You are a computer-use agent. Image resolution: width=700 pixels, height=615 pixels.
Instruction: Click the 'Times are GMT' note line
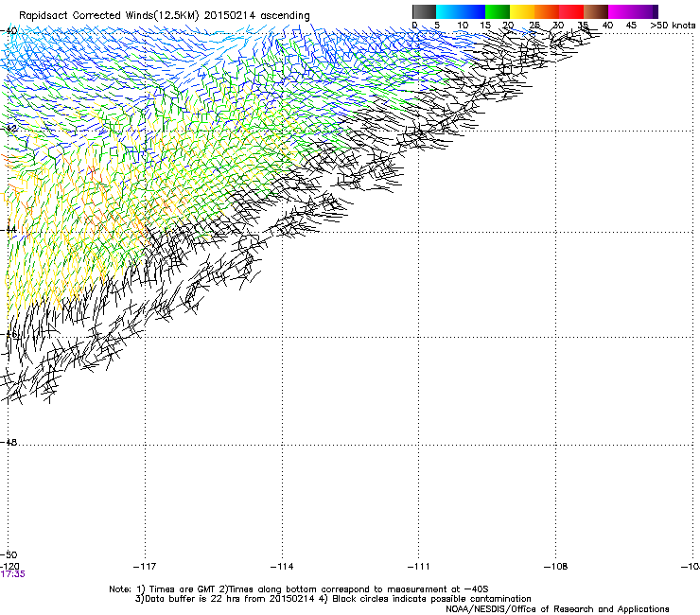point(299,589)
